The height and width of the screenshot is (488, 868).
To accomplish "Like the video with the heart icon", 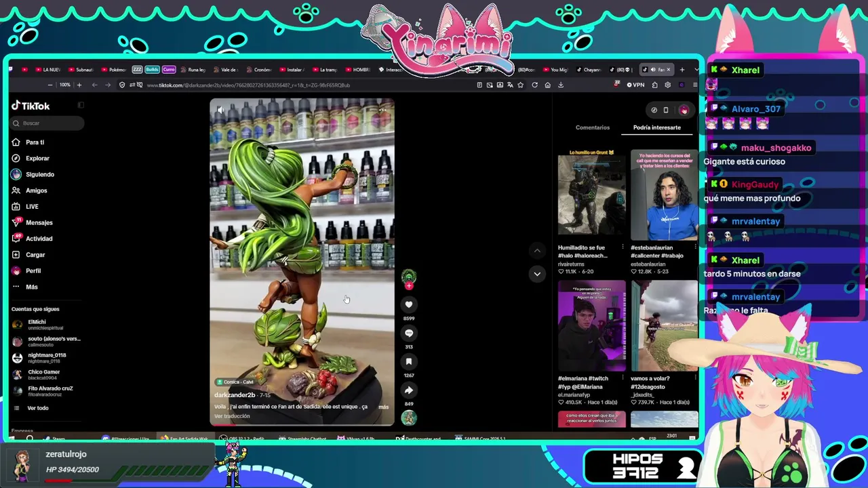I will coord(409,304).
